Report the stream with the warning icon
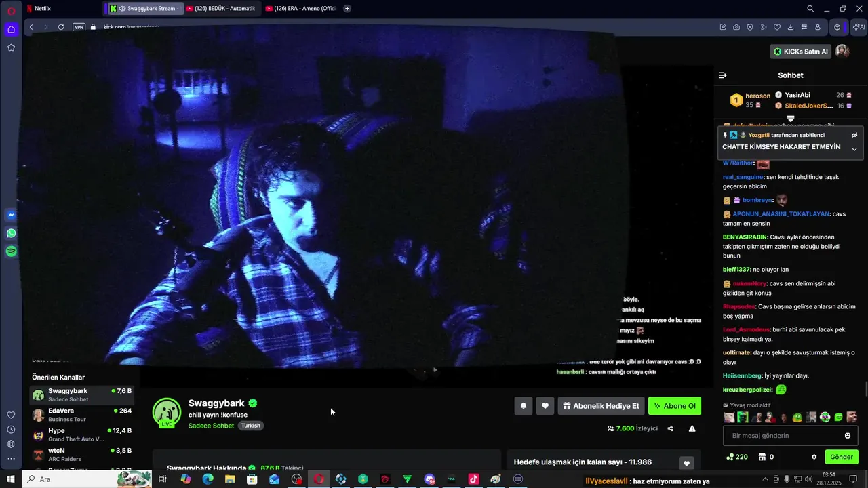 (692, 428)
